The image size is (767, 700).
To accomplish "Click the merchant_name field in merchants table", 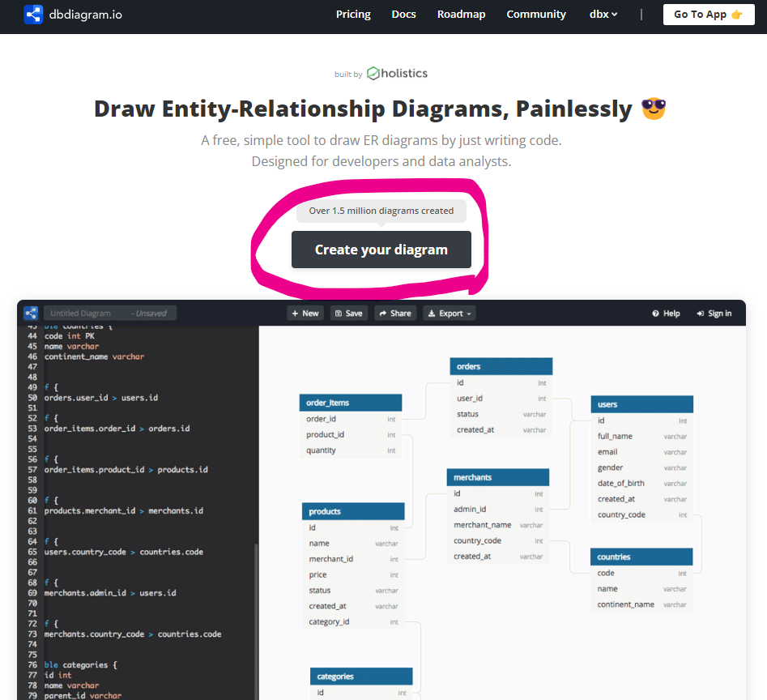I will click(x=498, y=525).
